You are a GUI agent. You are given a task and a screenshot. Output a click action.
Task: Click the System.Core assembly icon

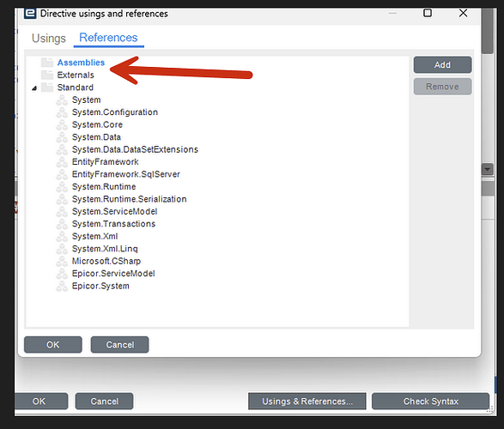pos(62,124)
